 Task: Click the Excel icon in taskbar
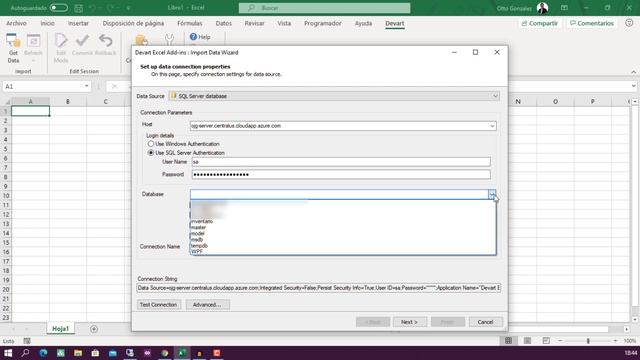(x=182, y=353)
